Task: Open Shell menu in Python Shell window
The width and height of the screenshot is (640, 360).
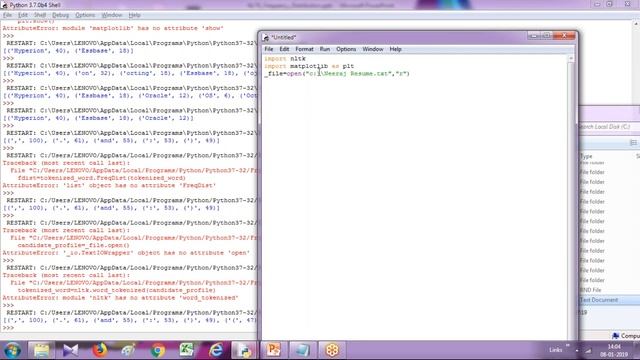Action: click(40, 15)
